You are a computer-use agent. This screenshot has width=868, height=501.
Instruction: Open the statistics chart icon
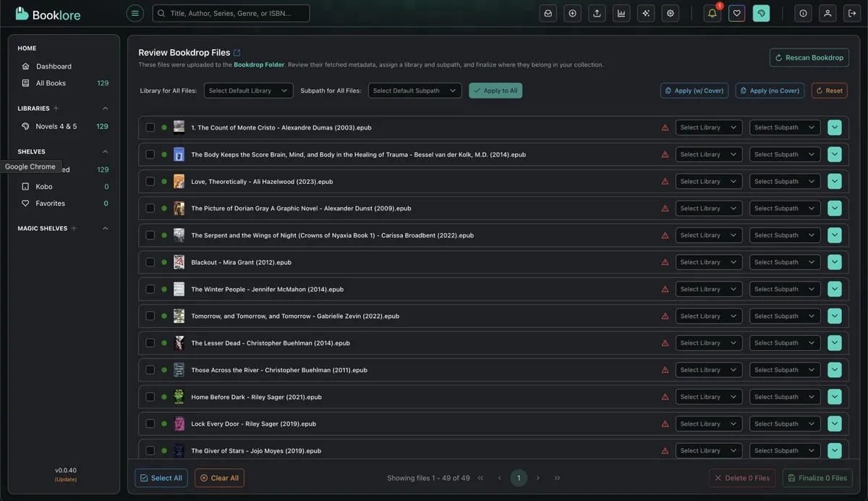621,13
